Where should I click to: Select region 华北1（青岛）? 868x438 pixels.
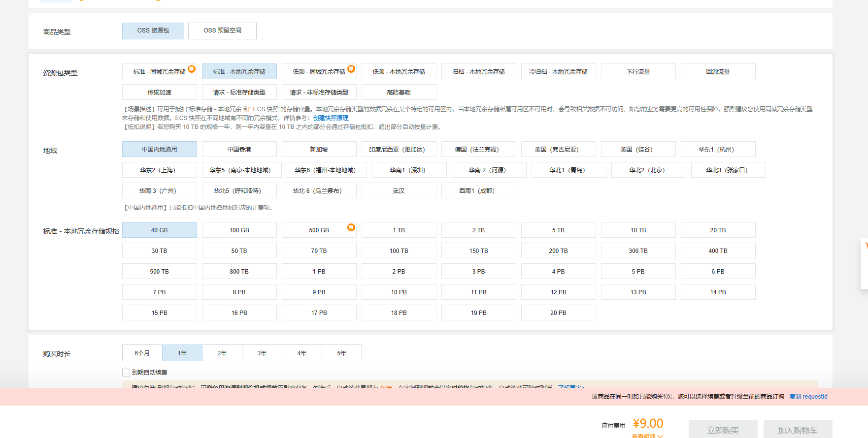(x=569, y=170)
